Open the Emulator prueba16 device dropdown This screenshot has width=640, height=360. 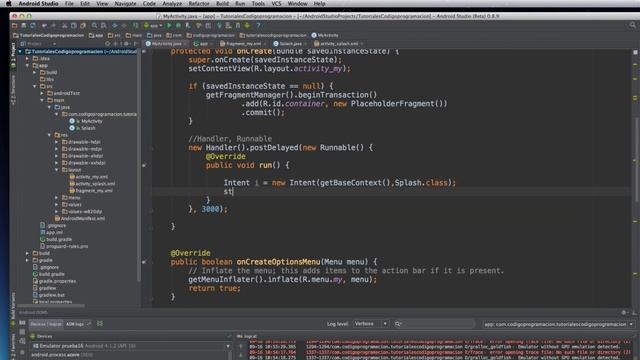pyautogui.click(x=130, y=346)
